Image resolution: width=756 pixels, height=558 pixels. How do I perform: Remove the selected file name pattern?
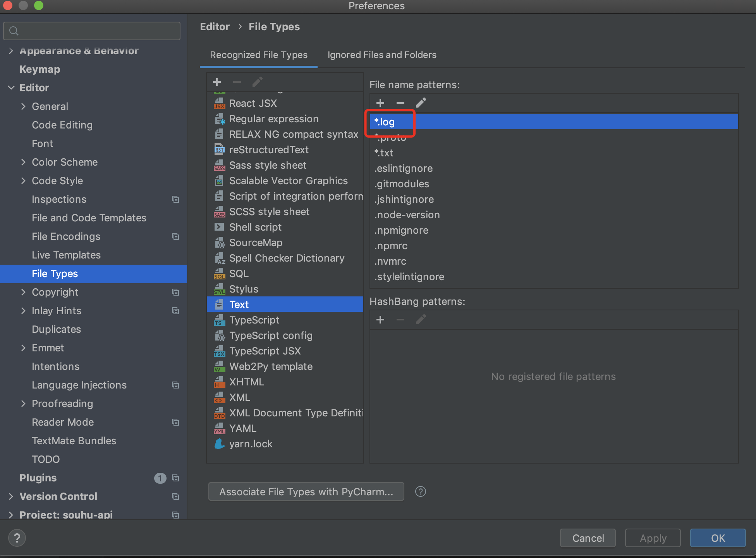[400, 103]
